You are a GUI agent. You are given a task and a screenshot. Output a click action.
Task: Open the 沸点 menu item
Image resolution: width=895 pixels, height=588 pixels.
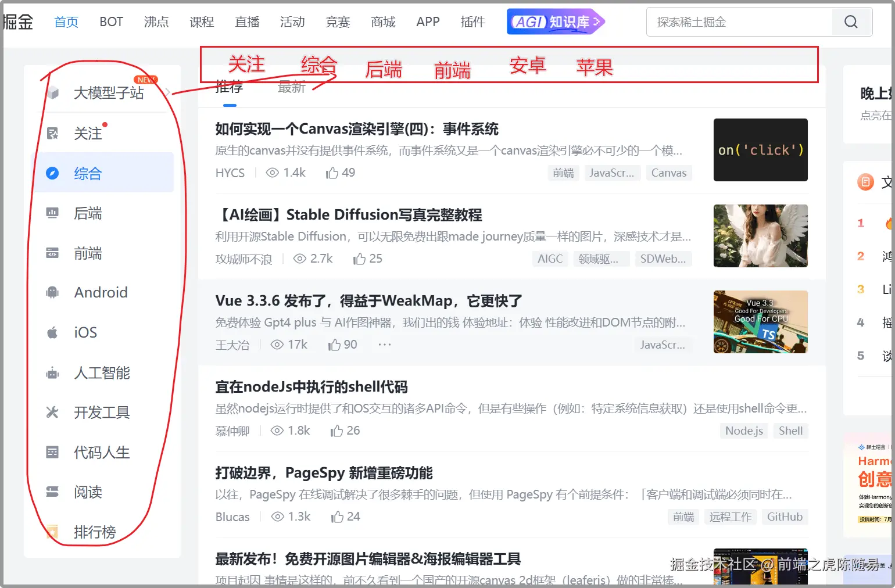(156, 21)
